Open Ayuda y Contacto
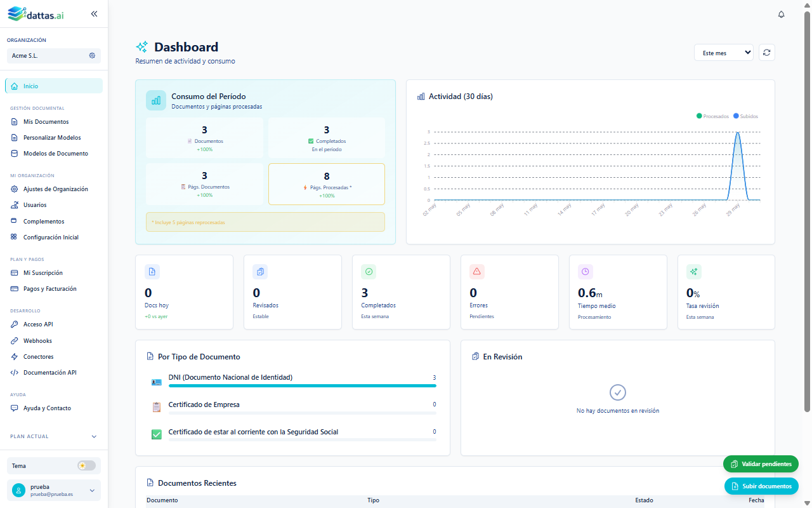The height and width of the screenshot is (508, 812). 54,408
